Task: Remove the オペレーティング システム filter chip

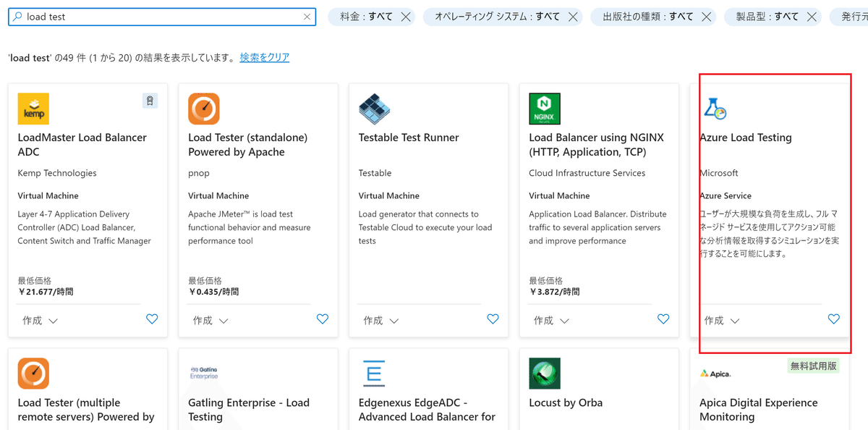Action: point(573,17)
